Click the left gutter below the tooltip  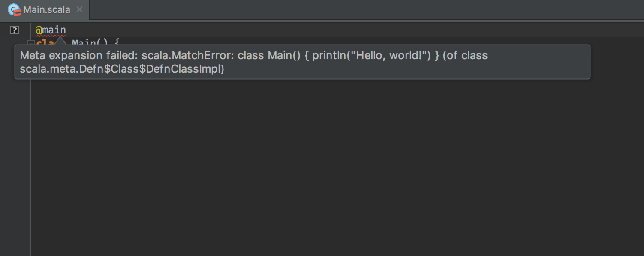pyautogui.click(x=15, y=167)
